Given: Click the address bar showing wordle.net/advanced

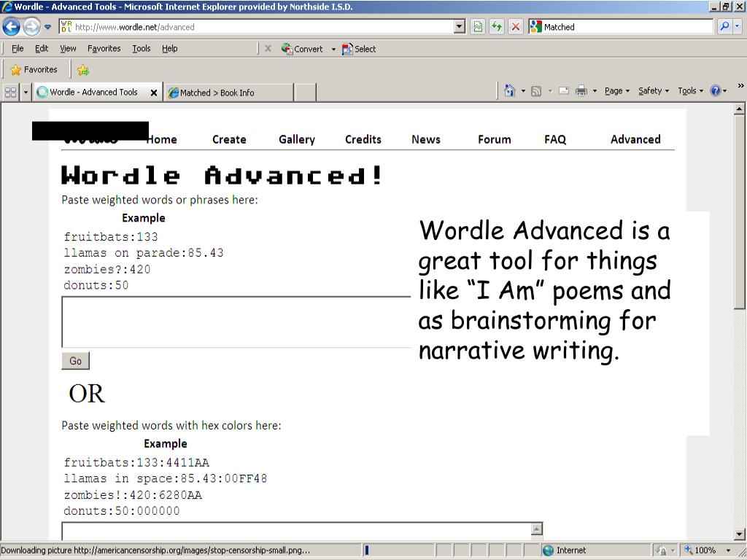Looking at the screenshot, I should tap(258, 27).
